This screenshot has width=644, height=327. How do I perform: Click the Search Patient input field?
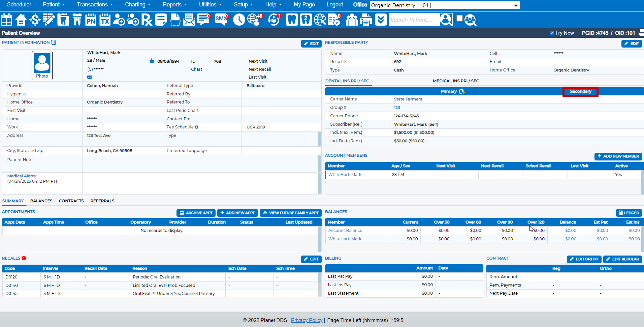[x=414, y=20]
